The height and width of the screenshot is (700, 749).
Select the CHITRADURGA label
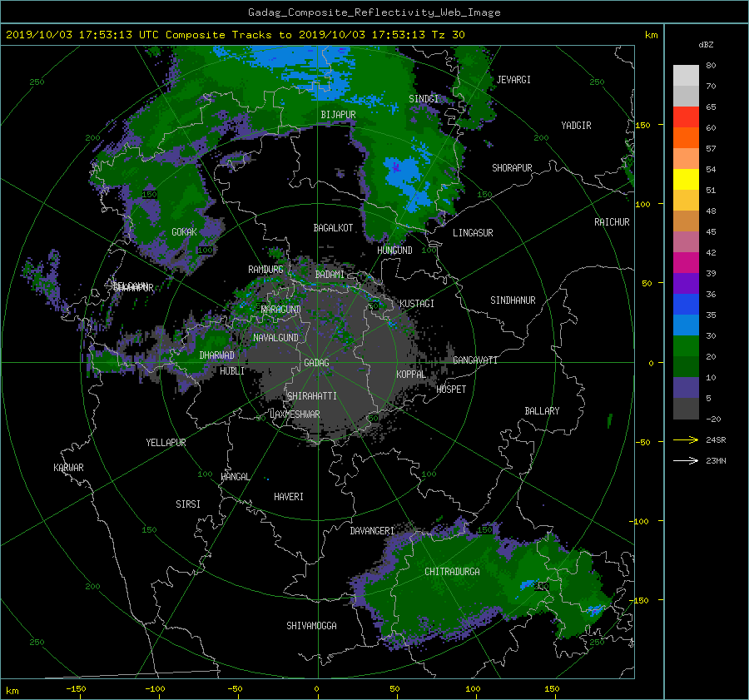pyautogui.click(x=452, y=572)
